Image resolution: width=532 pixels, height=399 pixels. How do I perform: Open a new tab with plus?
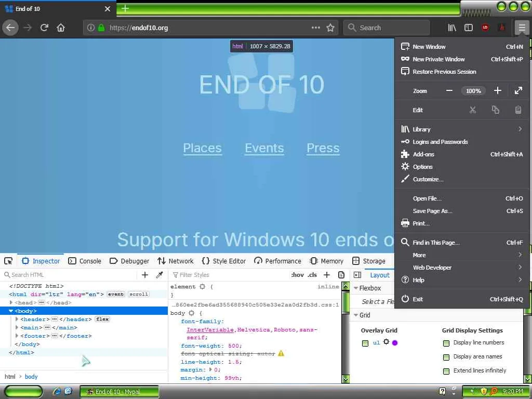(x=125, y=8)
